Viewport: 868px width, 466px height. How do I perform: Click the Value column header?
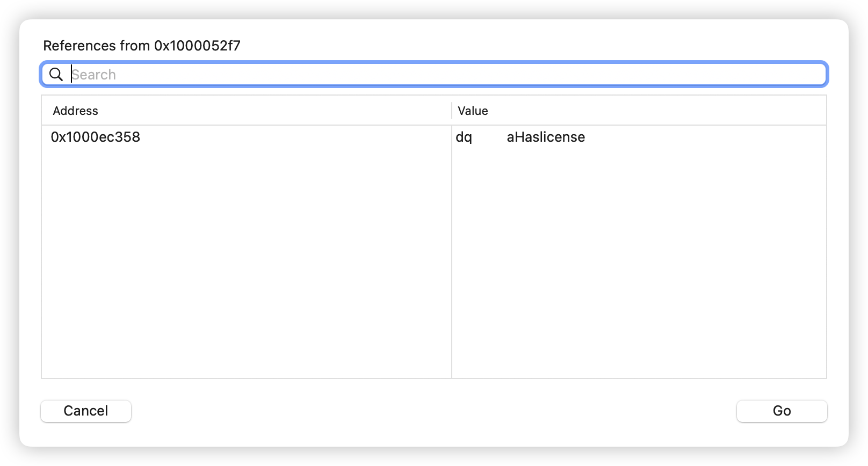point(473,111)
